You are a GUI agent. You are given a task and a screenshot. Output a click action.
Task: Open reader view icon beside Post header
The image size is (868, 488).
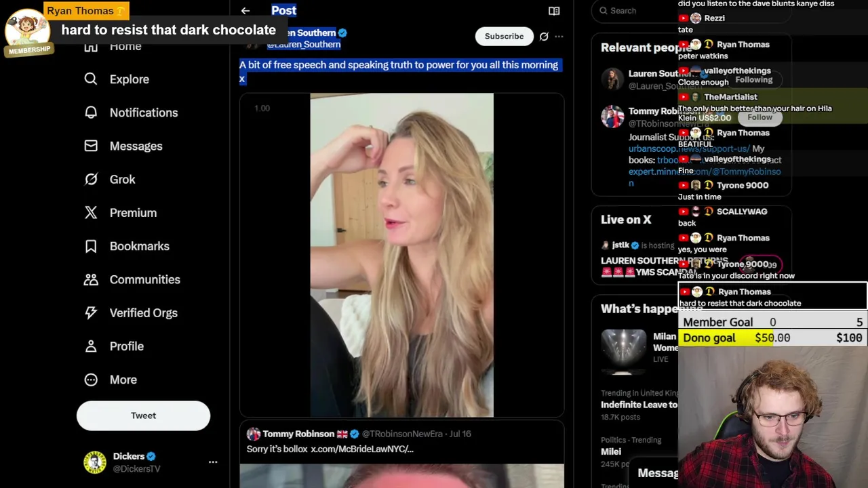coord(554,11)
